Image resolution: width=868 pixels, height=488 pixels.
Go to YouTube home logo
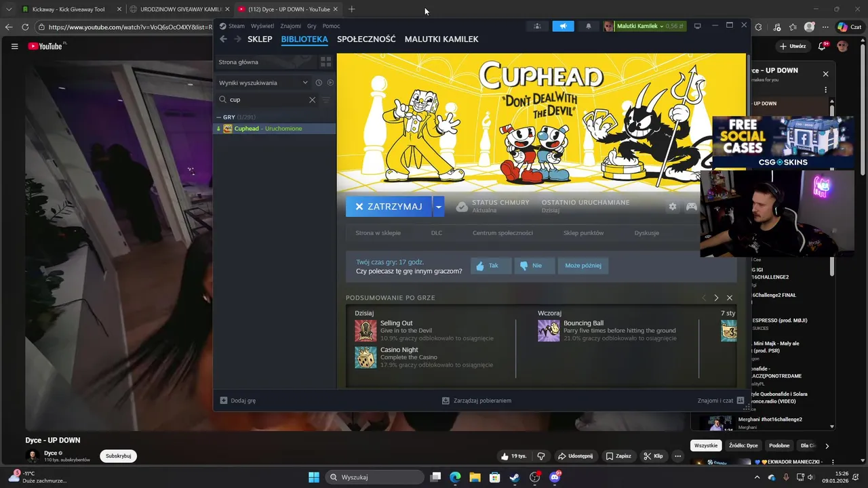click(x=45, y=46)
